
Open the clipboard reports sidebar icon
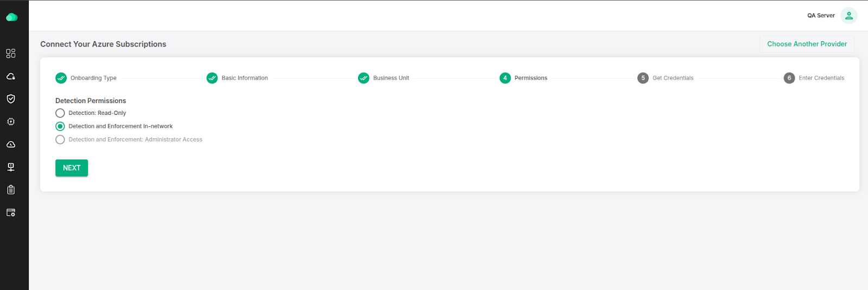click(11, 190)
